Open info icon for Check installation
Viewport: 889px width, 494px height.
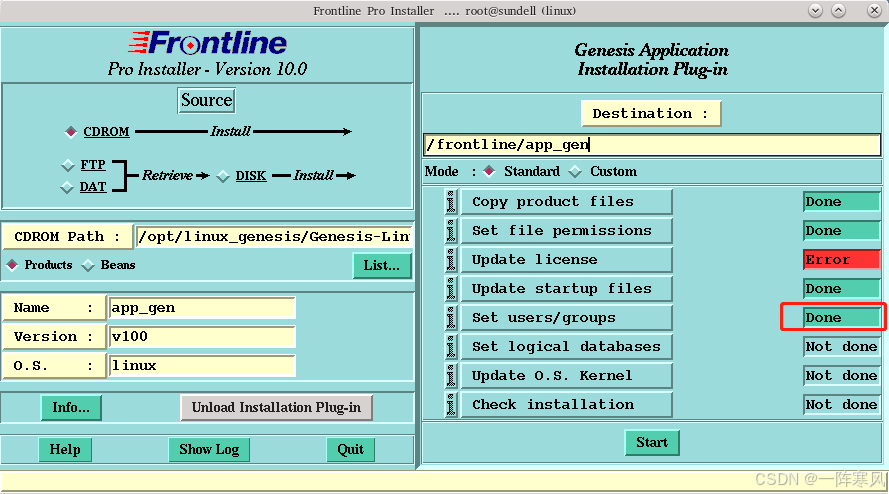pos(451,404)
